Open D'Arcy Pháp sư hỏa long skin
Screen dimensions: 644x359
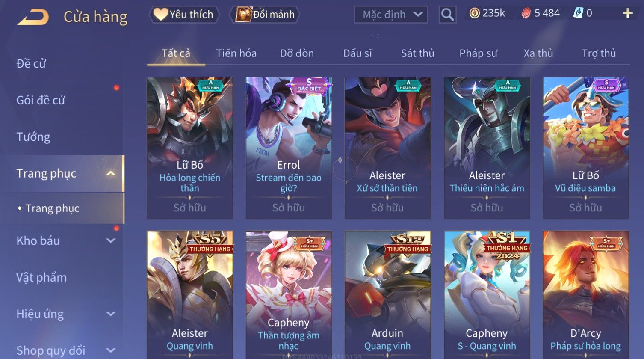pyautogui.click(x=585, y=295)
